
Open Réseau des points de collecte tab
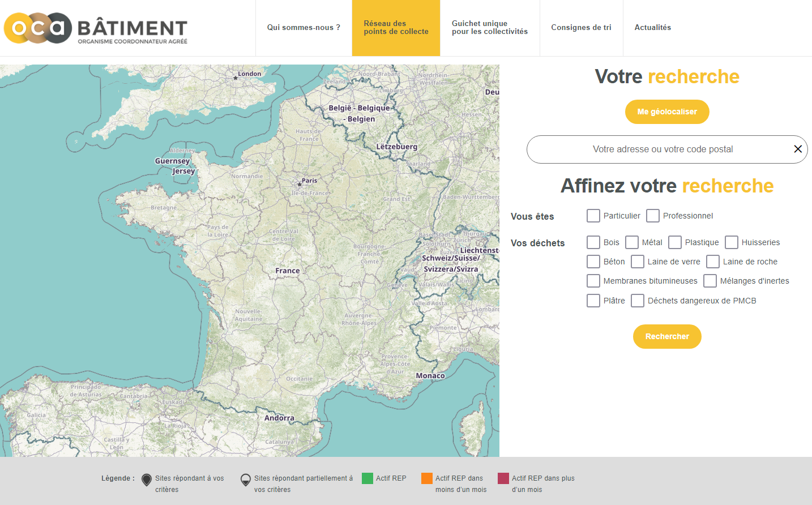pyautogui.click(x=396, y=28)
